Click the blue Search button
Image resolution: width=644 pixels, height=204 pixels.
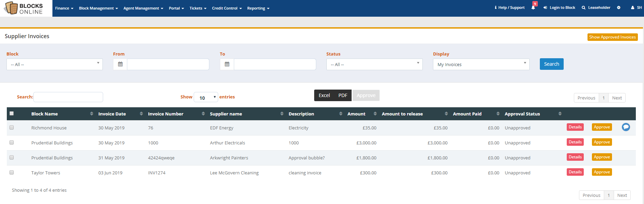tap(551, 64)
